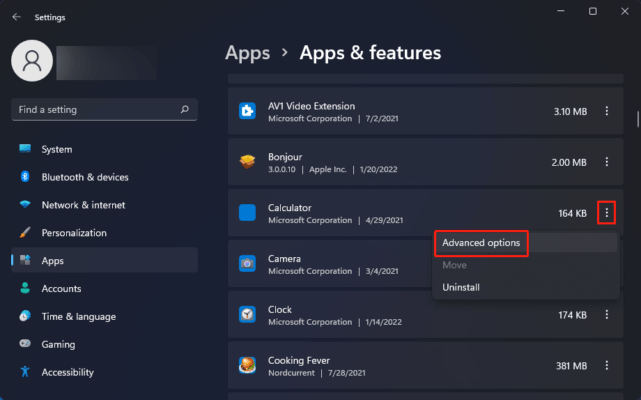Open the System settings category
Image resolution: width=641 pixels, height=400 pixels.
click(x=105, y=149)
